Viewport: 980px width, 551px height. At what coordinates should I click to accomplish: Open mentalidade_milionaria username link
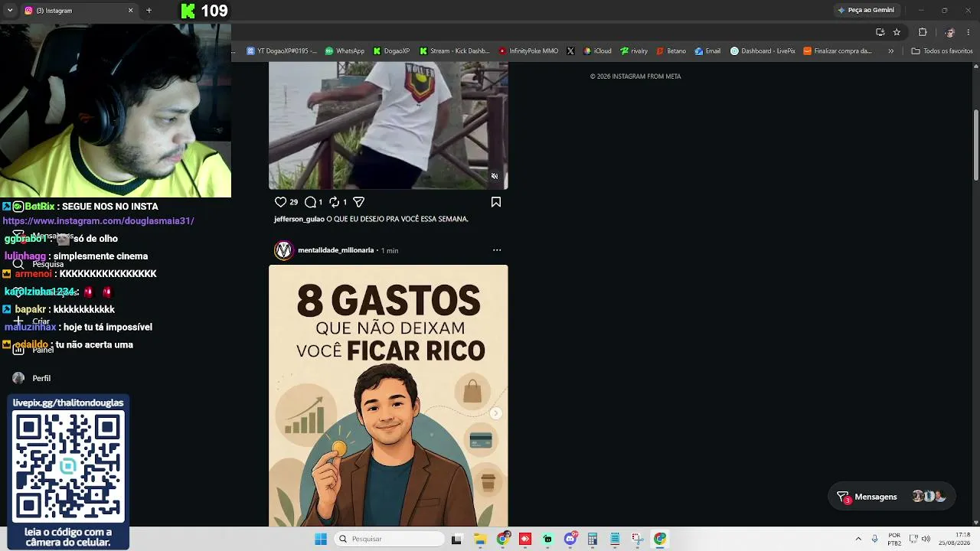coord(335,250)
